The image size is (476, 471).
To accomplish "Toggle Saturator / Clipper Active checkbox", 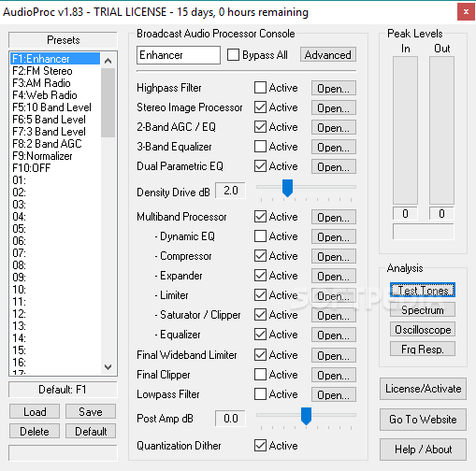I will [260, 315].
